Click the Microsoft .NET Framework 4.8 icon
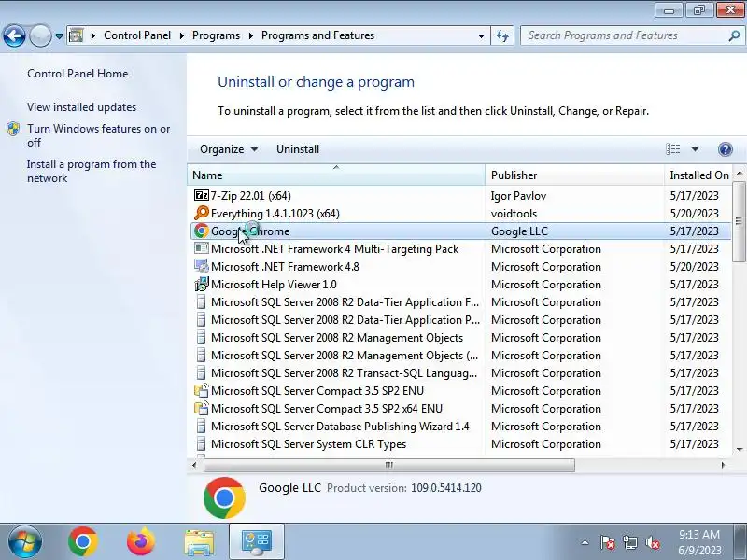The height and width of the screenshot is (560, 747). 202,267
